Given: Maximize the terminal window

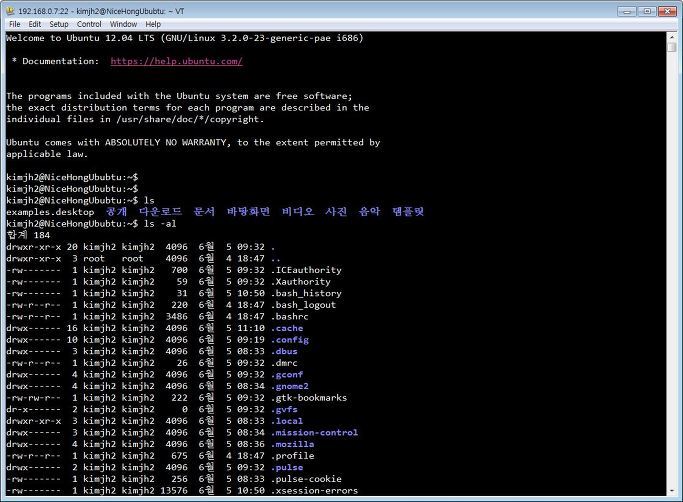Looking at the screenshot, I should [x=647, y=11].
